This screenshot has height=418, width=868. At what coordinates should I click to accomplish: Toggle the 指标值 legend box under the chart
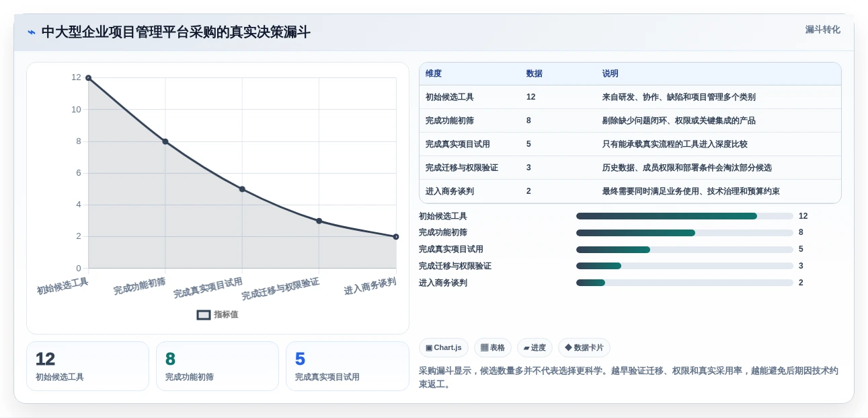click(204, 314)
